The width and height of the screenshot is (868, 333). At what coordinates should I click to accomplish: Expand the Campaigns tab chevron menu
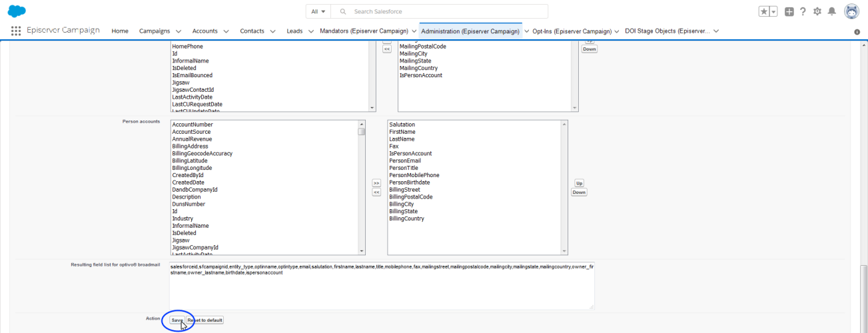[178, 31]
